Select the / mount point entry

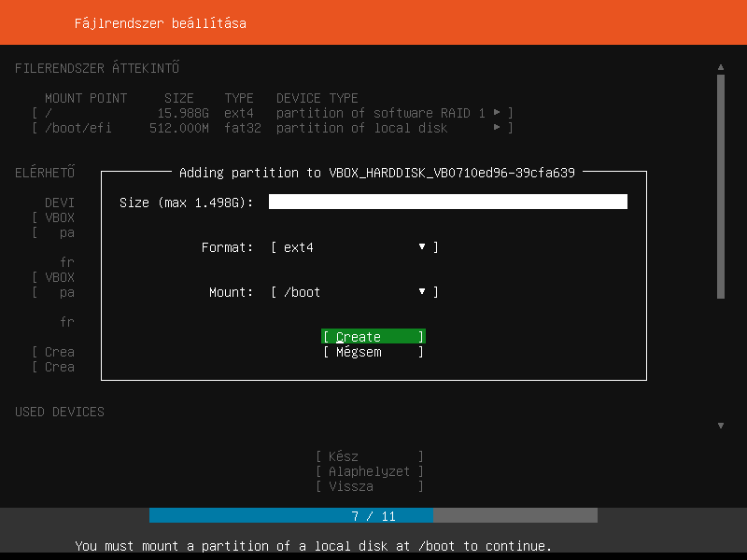(x=49, y=113)
